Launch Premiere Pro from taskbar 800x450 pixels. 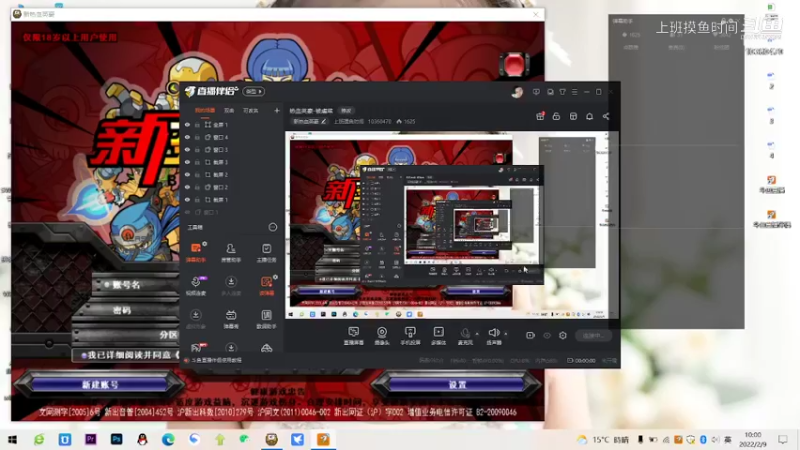pos(91,439)
